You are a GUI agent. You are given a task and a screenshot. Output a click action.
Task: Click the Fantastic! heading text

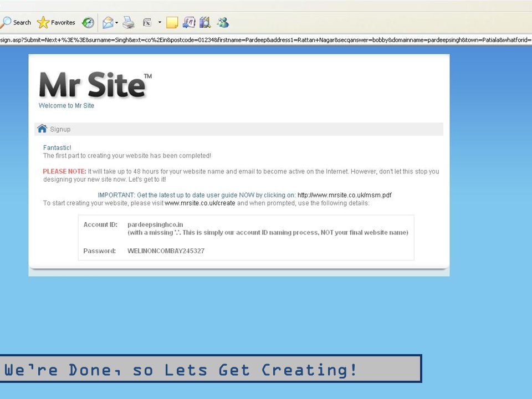[x=57, y=147]
